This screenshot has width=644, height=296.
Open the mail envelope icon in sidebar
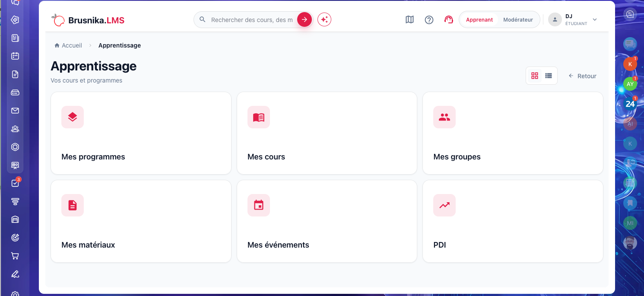pyautogui.click(x=15, y=111)
